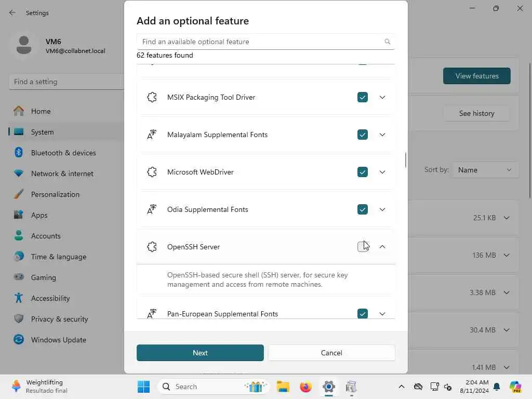The height and width of the screenshot is (399, 532).
Task: Expand the 25.1 KB feature row
Action: pyautogui.click(x=507, y=218)
